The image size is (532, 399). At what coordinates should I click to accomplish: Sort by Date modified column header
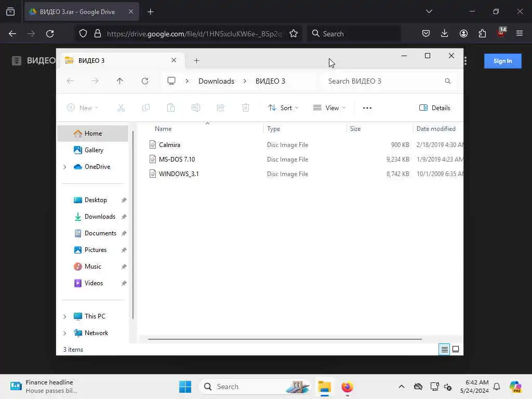436,129
